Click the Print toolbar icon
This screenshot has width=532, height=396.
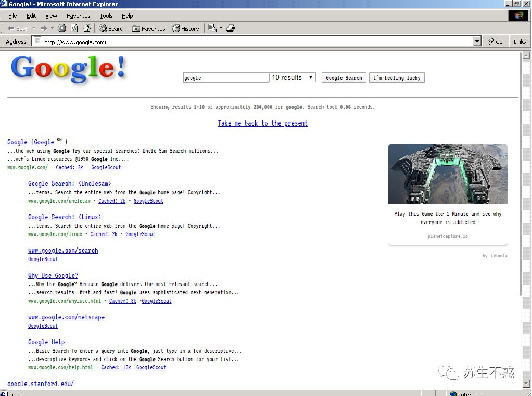point(231,29)
